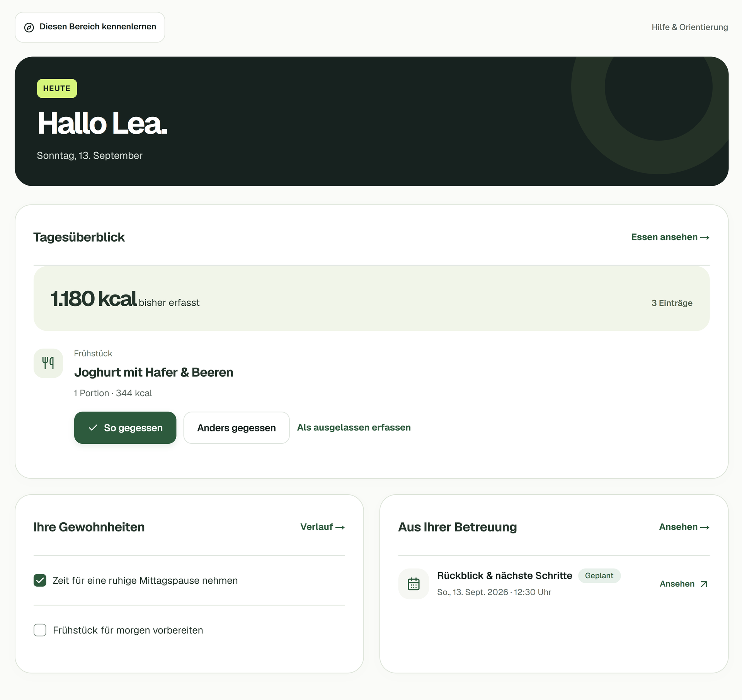Open Verlauf link in Ihre Gewohnheiten

[x=323, y=527]
